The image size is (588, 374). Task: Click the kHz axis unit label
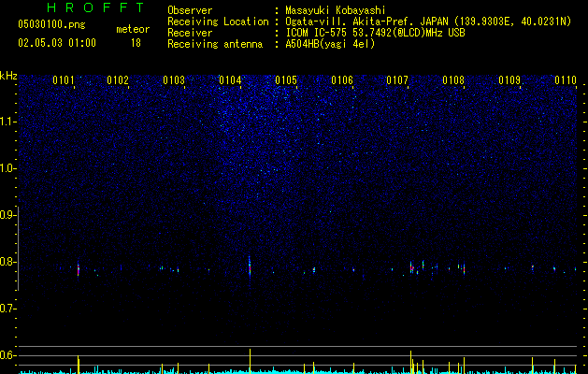8,76
